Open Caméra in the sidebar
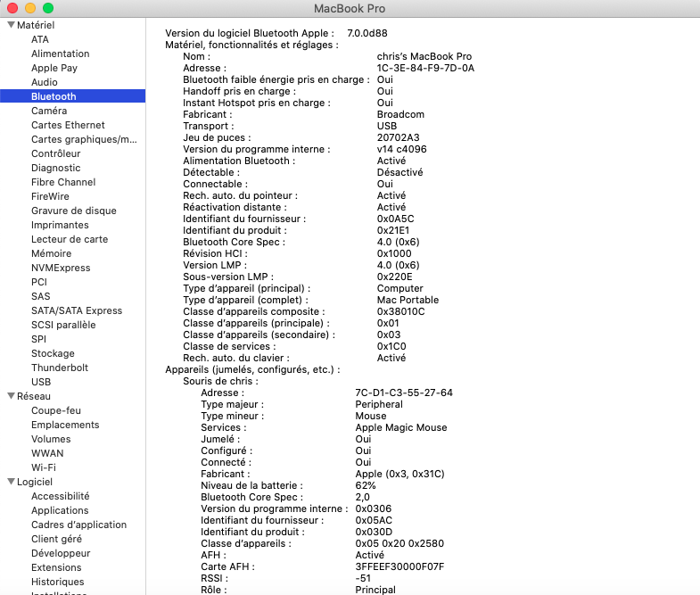Screen dimensions: 700x595 coord(49,111)
